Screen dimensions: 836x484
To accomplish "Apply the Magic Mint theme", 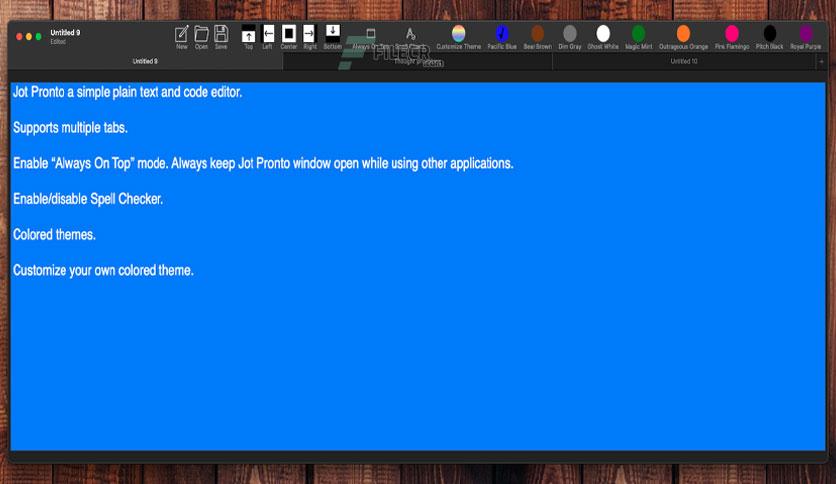I will pos(638,34).
